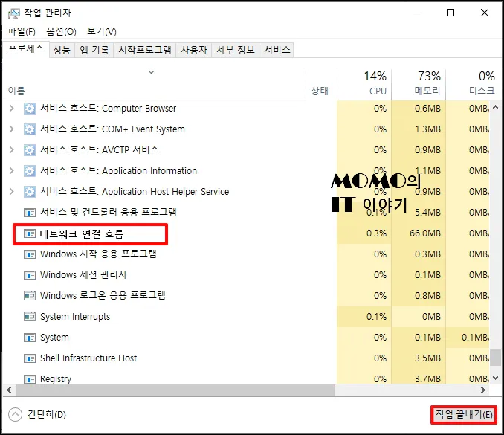Click gear icon of Application Information row

[x=30, y=171]
